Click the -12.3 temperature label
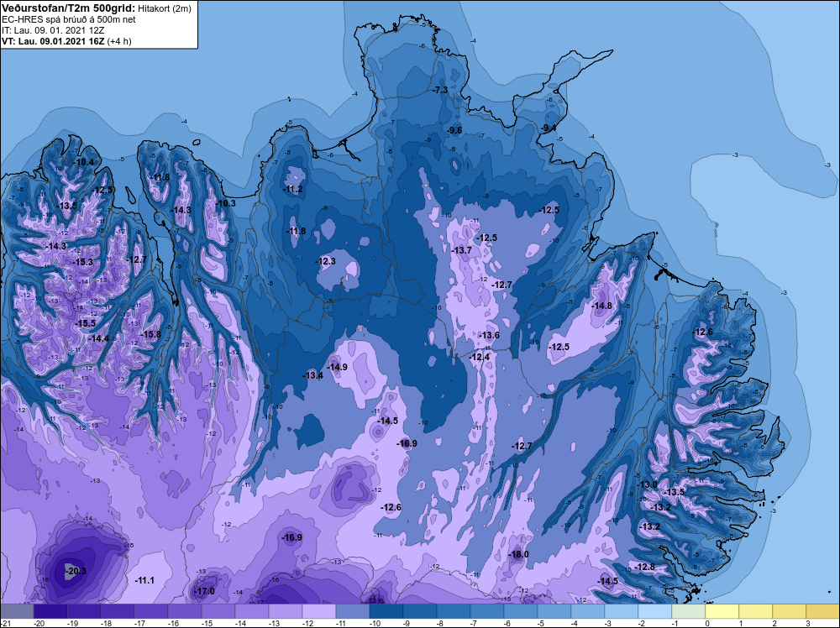This screenshot has width=840, height=628. coord(326,261)
